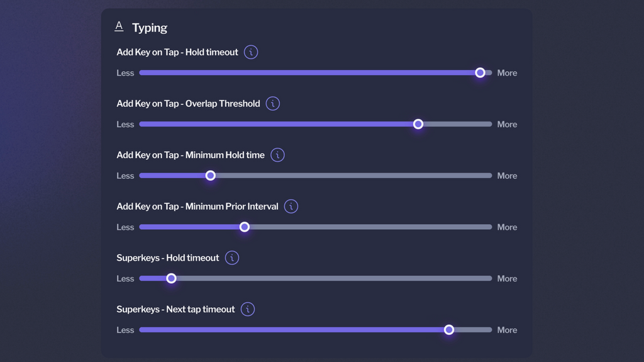Select the Superkeys Next tap timeout slider knob
Screen dimensions: 644x362
[x=449, y=330]
